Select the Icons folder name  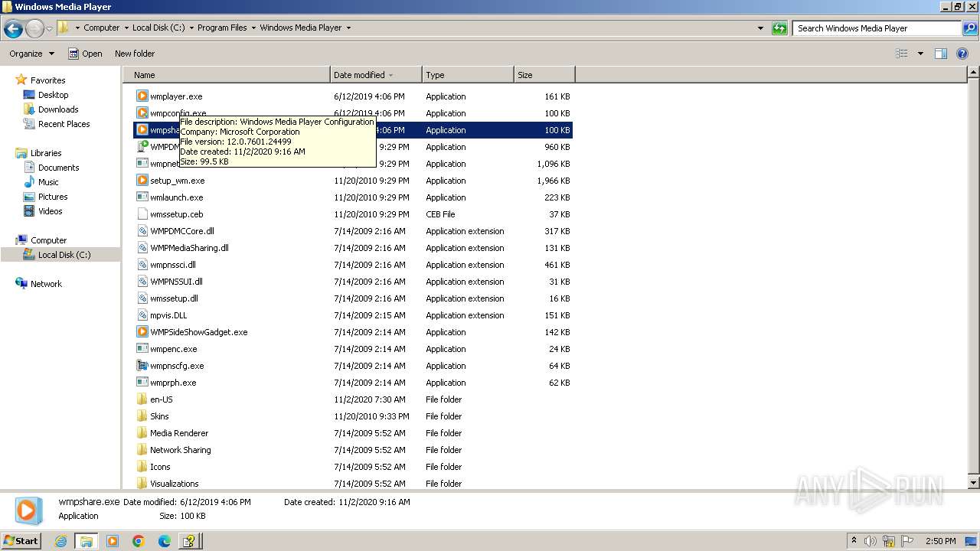[x=160, y=467]
